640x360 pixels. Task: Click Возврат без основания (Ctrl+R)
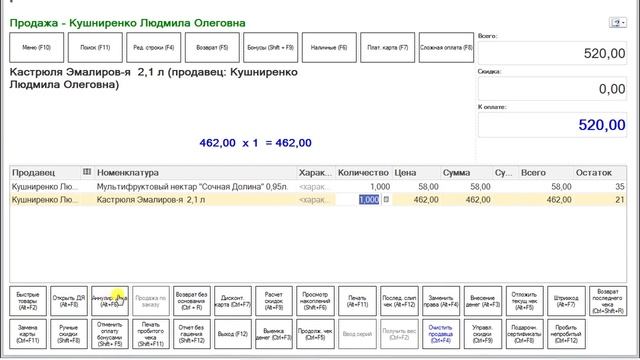pos(192,301)
